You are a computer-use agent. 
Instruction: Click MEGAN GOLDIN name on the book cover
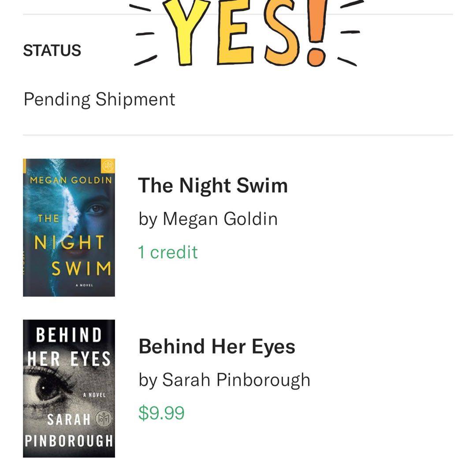pos(71,180)
